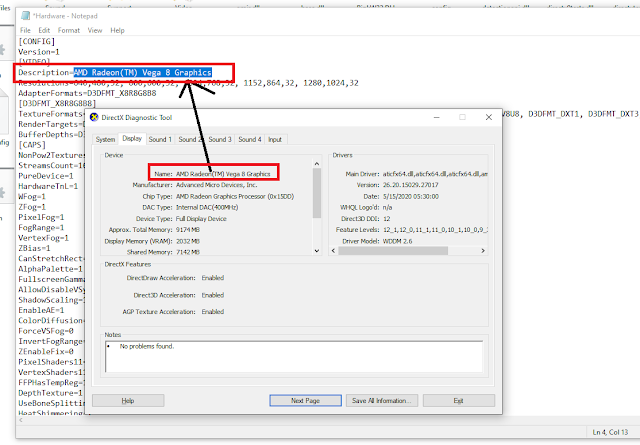Click Manufacturer 'Advanced Micro Devices, Inc.'
This screenshot has width=640, height=445.
coord(216,185)
